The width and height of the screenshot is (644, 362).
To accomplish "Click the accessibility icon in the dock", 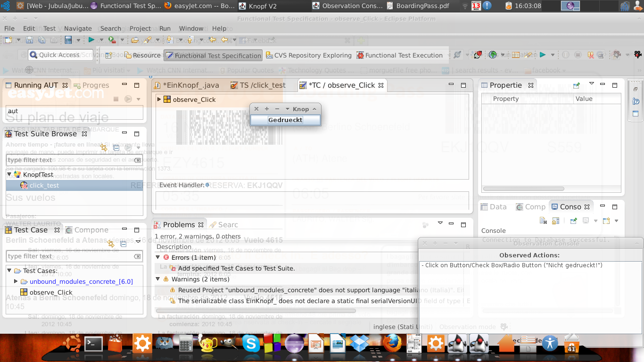I will click(550, 343).
